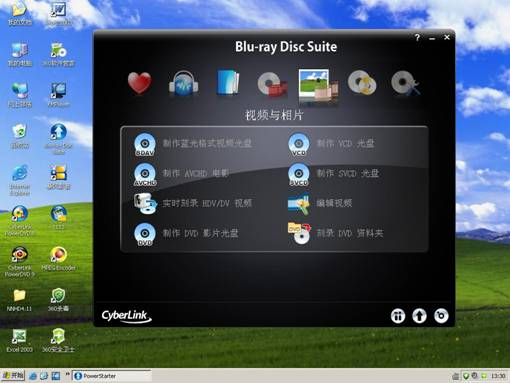Viewport: 510px width, 383px height.
Task: Open the Network Places desktop icon
Action: click(20, 95)
